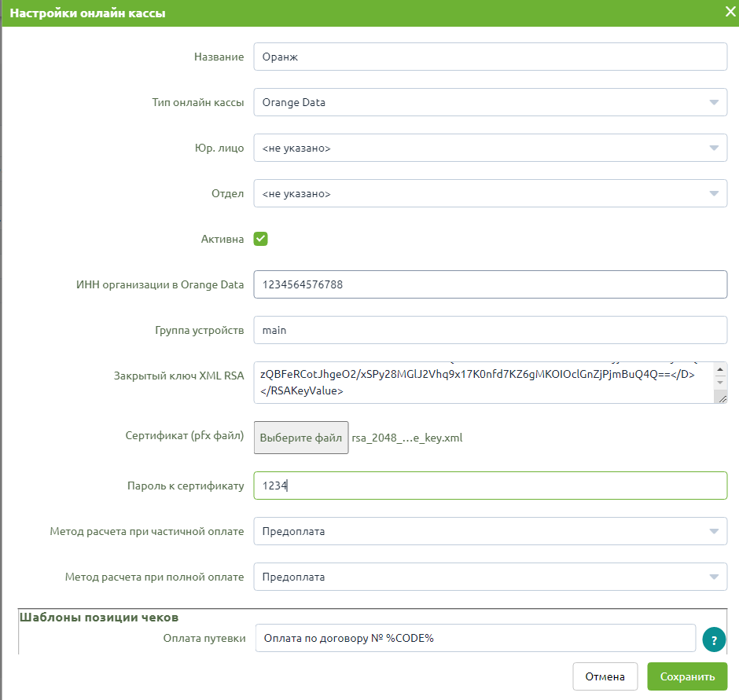Cancel changes with Отмена button
The width and height of the screenshot is (739, 700).
point(605,677)
